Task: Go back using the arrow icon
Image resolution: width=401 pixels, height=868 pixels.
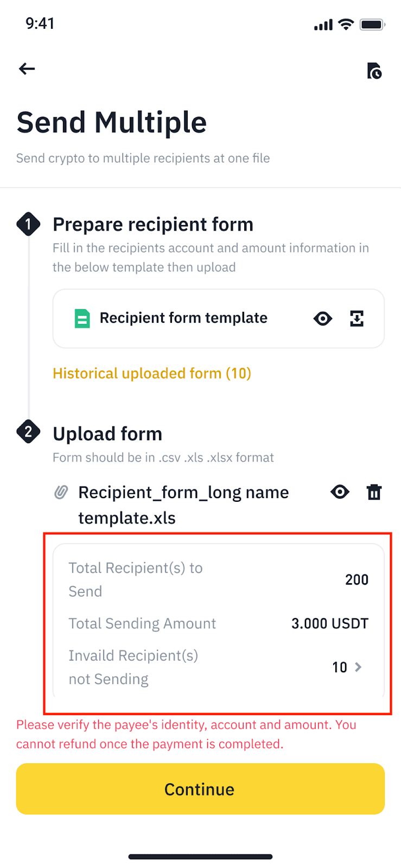Action: pyautogui.click(x=27, y=69)
